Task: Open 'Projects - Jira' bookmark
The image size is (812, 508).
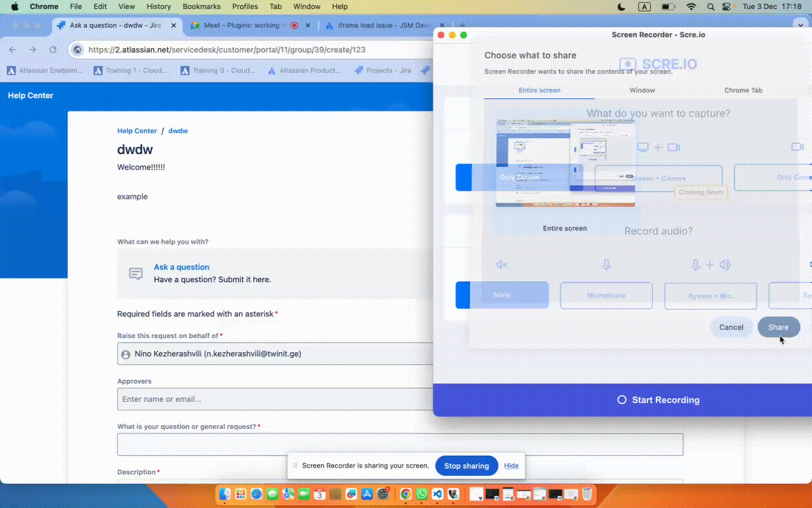Action: [383, 71]
